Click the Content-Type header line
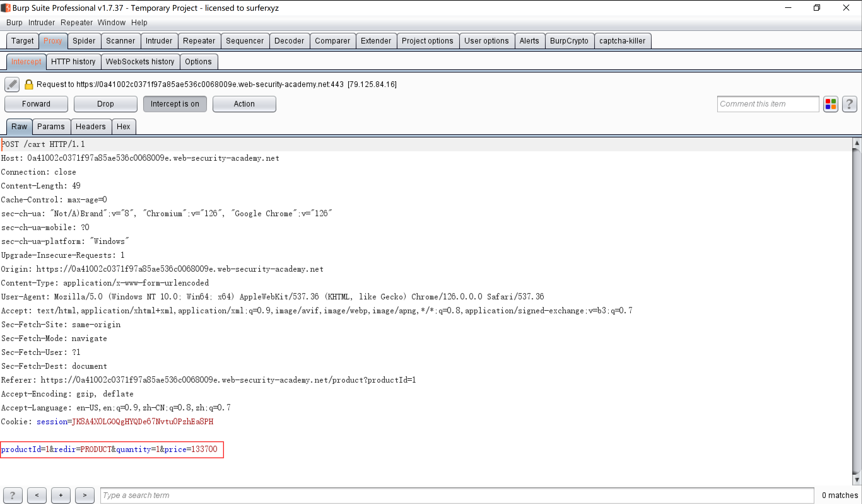The width and height of the screenshot is (862, 504). (105, 283)
